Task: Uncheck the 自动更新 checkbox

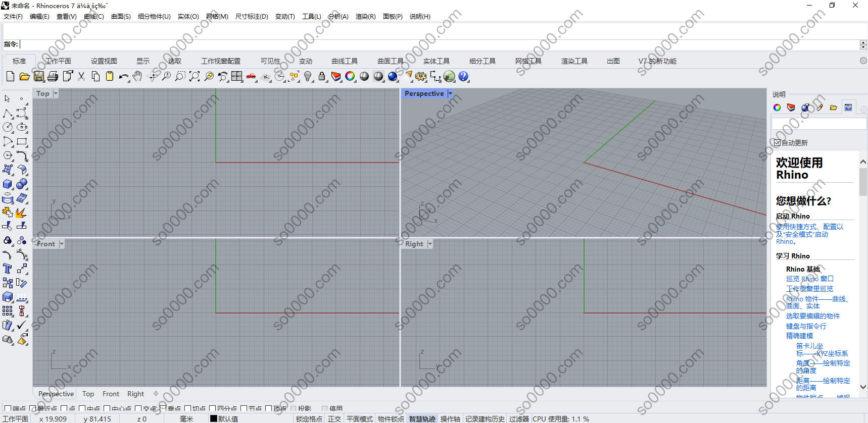Action: 777,143
